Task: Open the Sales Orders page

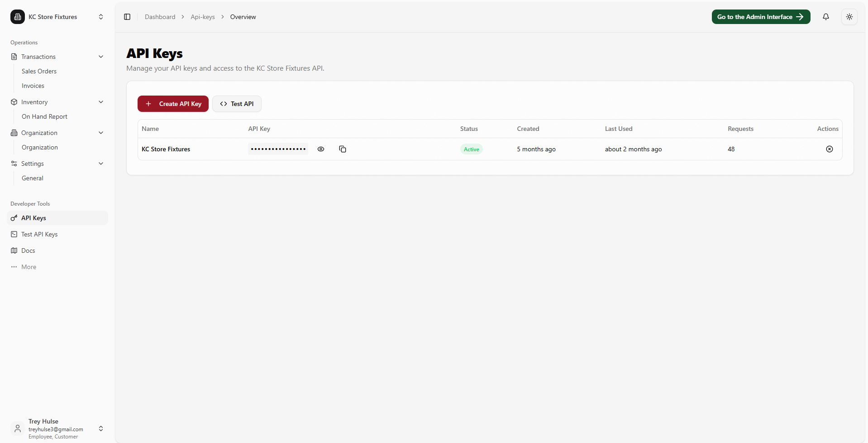Action: pyautogui.click(x=39, y=71)
